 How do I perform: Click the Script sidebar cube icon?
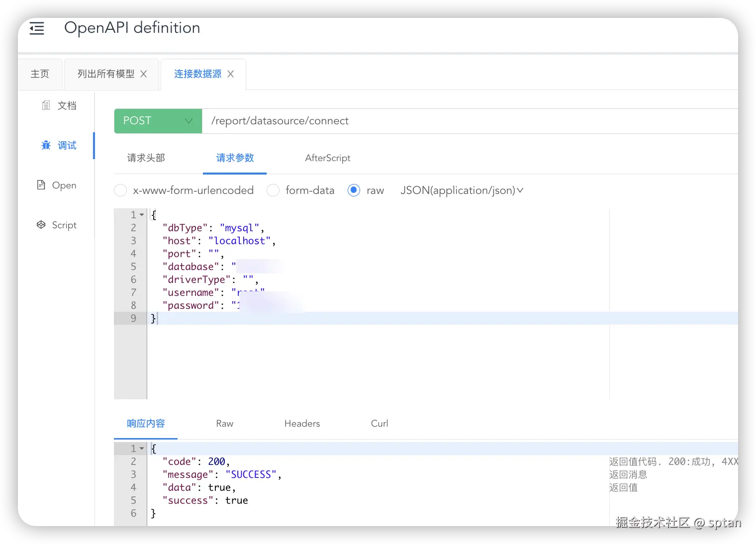41,225
